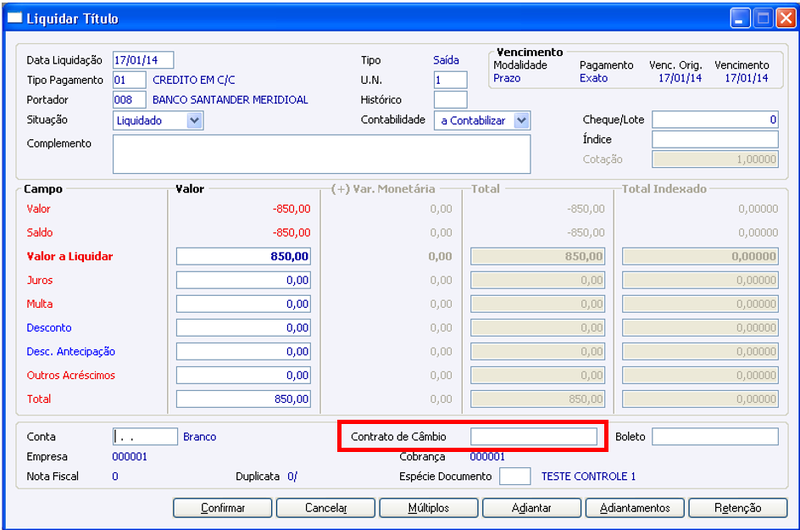
Task: Click the Cheque/Lote input field
Action: click(x=715, y=119)
